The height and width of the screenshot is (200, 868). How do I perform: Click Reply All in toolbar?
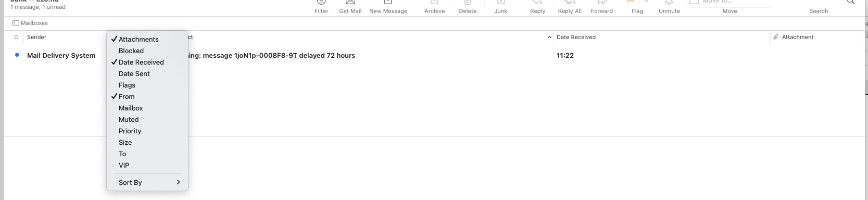click(x=570, y=7)
